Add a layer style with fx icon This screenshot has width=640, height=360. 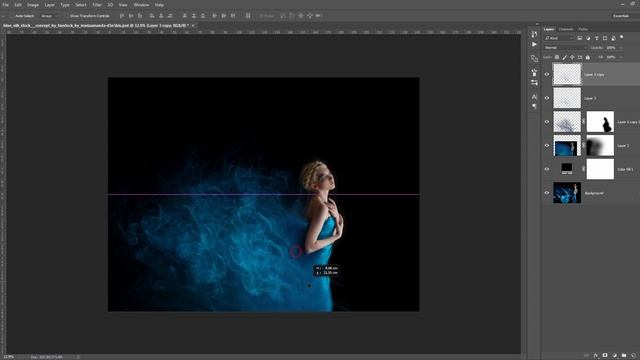596,356
